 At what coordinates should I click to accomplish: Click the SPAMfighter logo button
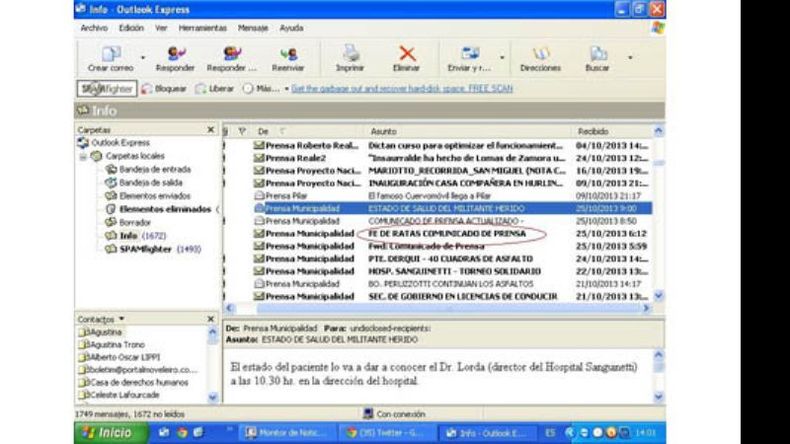(107, 89)
